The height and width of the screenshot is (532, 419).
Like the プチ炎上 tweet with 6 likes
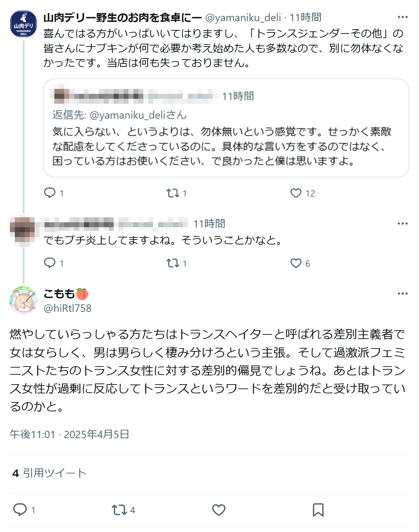pos(296,263)
